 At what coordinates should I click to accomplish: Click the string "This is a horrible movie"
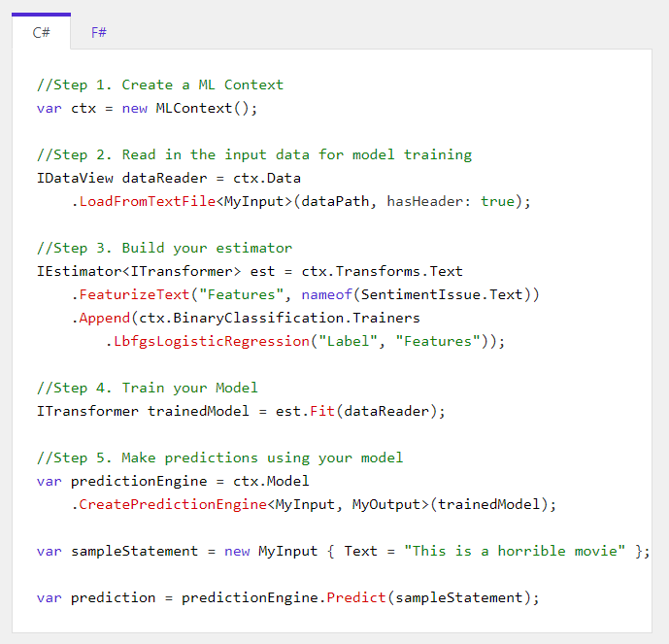pos(515,551)
